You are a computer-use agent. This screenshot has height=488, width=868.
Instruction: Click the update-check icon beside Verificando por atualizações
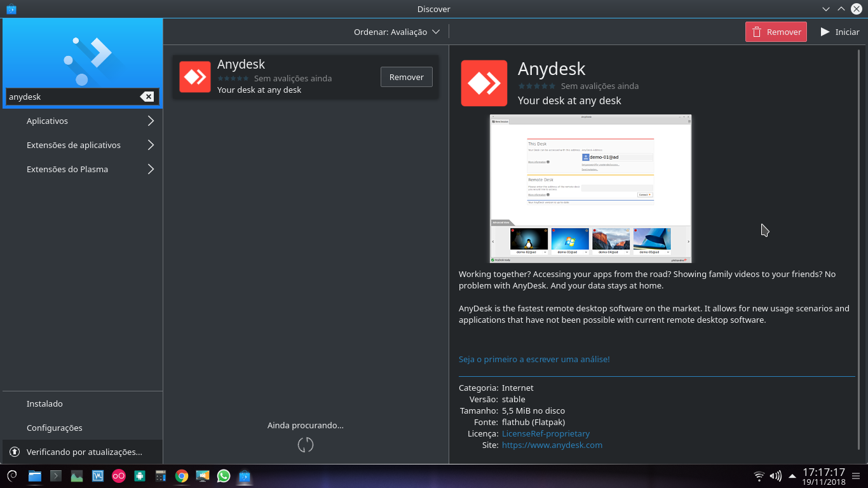tap(14, 452)
